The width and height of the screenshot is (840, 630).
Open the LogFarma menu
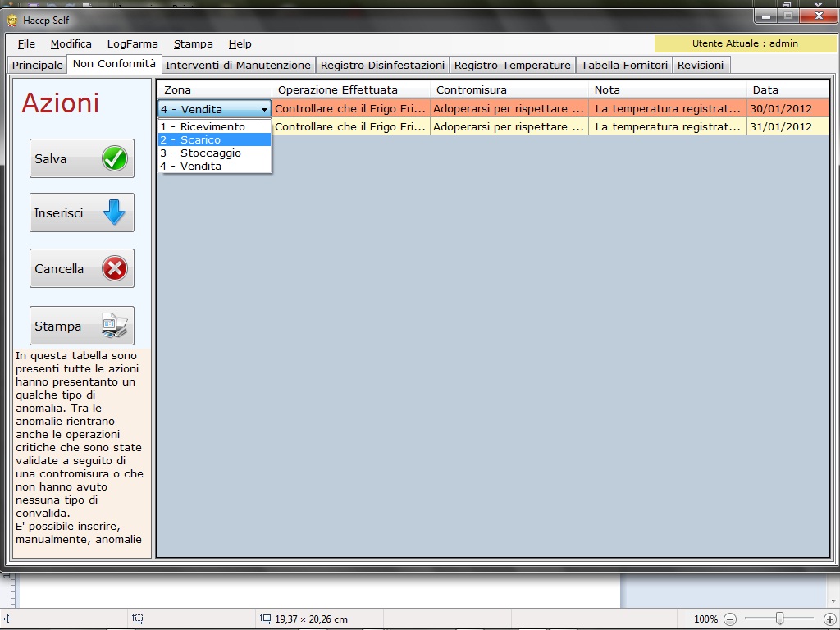tap(132, 44)
